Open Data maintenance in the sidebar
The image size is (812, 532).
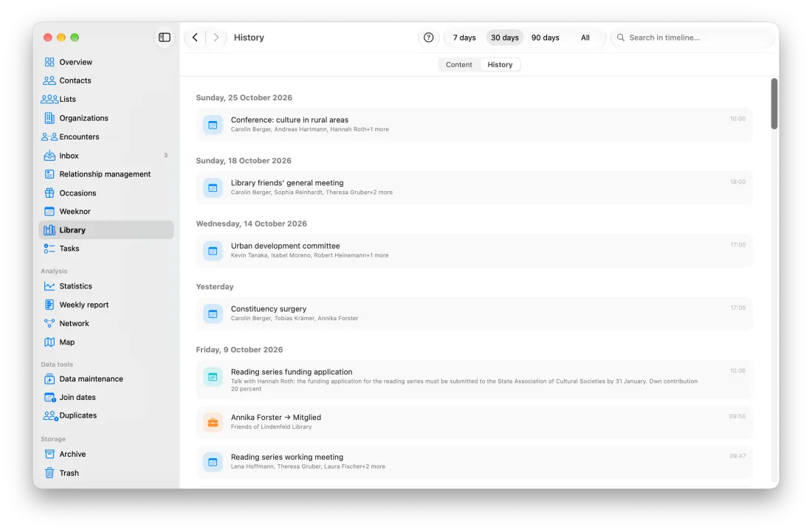pyautogui.click(x=106, y=379)
